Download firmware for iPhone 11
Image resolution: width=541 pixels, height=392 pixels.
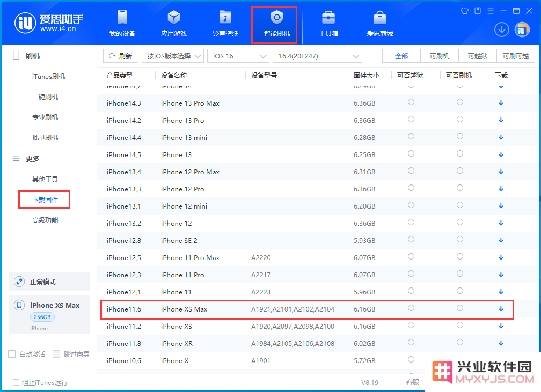click(x=501, y=292)
